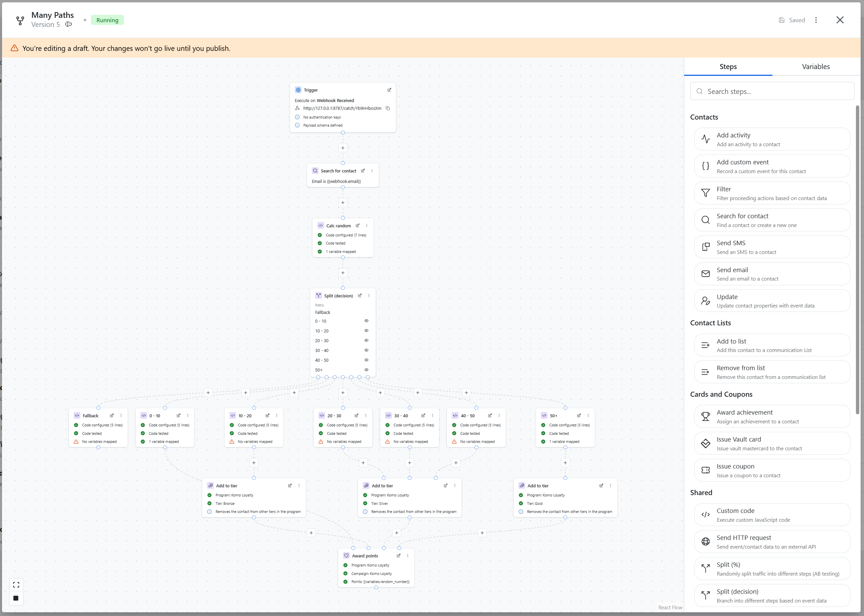Edit the Trigger node
The height and width of the screenshot is (616, 864).
click(x=389, y=90)
